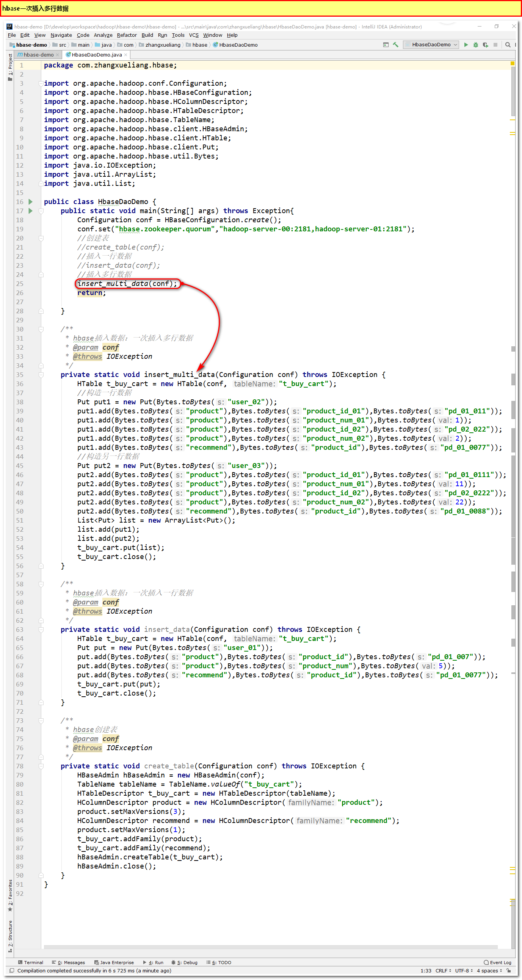Image resolution: width=522 pixels, height=980 pixels.
Task: Switch to the hbase-demo editor tab
Action: pos(38,55)
